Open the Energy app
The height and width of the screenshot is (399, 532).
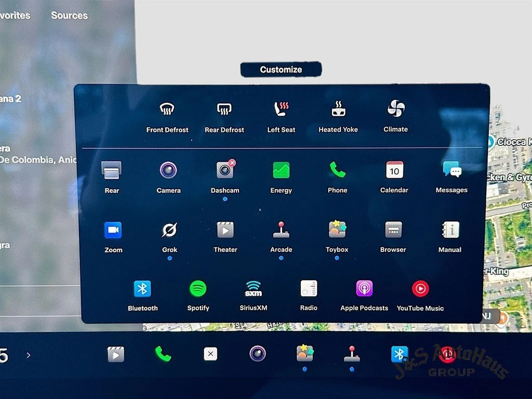[281, 170]
